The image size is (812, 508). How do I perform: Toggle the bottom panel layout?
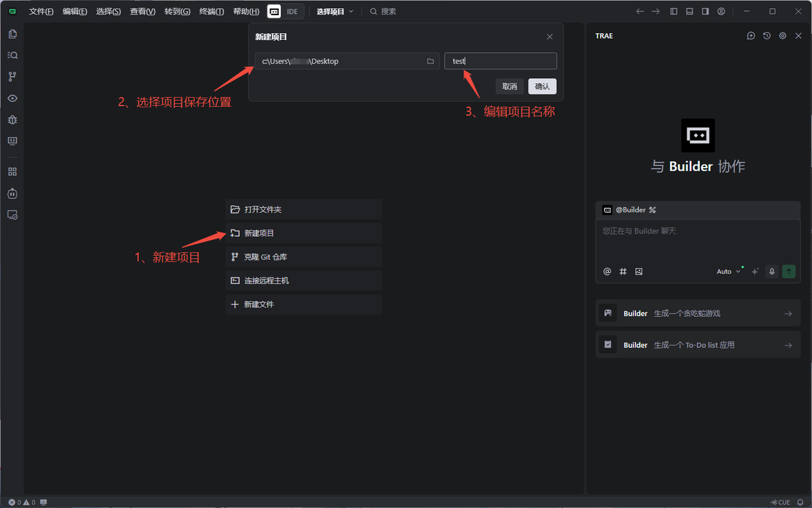click(x=690, y=11)
